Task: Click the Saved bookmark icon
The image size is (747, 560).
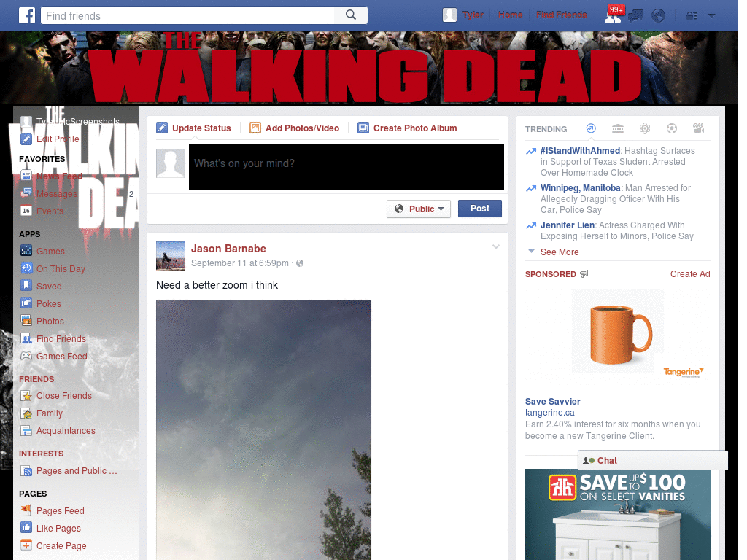Action: 26,286
